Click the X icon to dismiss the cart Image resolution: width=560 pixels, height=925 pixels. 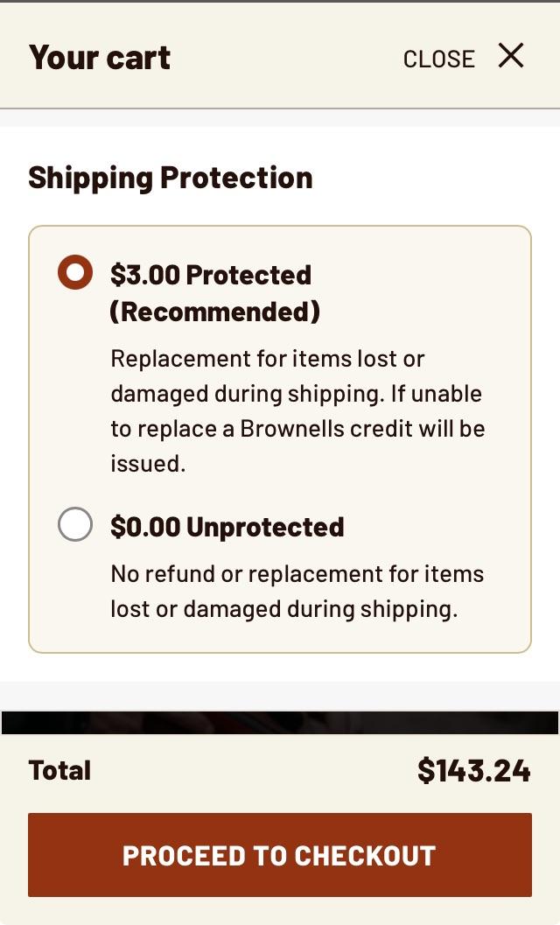pyautogui.click(x=511, y=56)
